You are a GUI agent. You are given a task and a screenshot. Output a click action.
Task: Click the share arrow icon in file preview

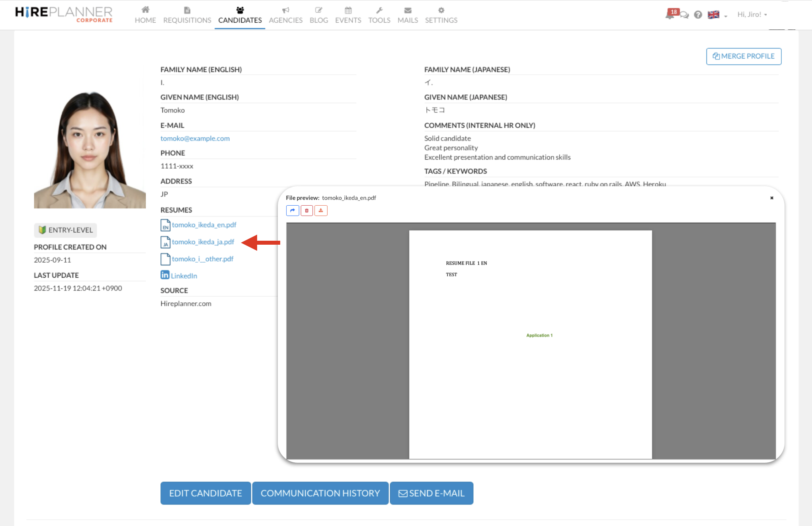(293, 210)
